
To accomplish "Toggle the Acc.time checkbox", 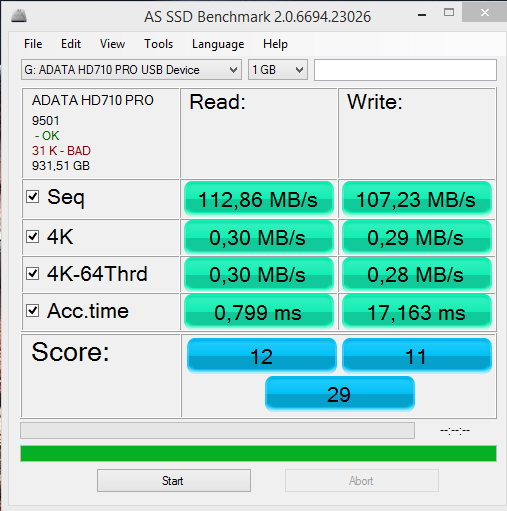I will (33, 311).
